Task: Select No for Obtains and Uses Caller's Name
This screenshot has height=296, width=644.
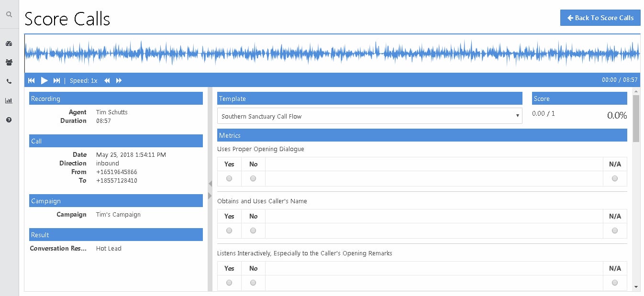Action: click(253, 230)
